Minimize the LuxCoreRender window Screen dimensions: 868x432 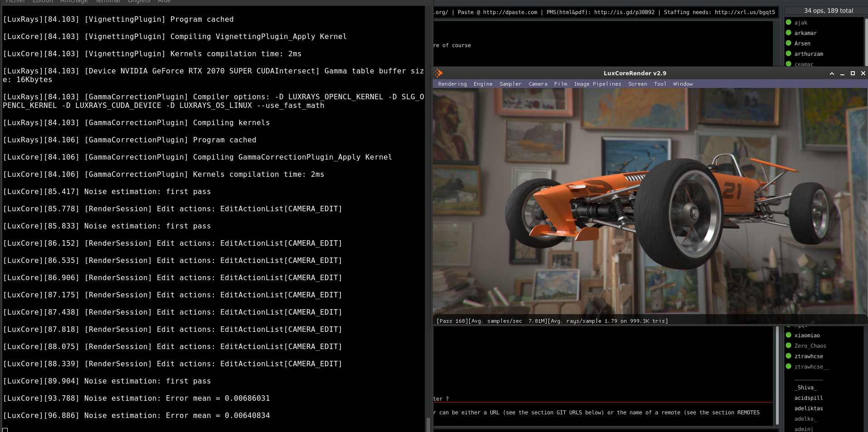coord(842,73)
